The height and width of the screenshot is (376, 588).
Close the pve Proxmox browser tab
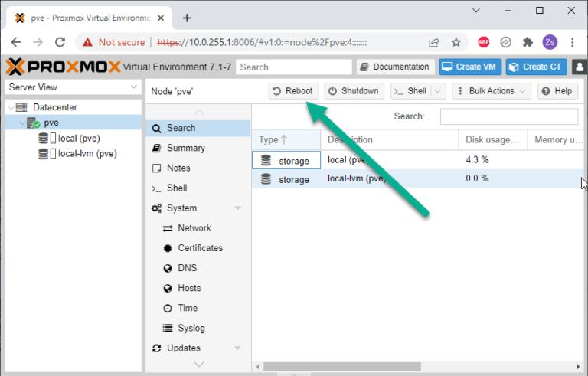click(161, 18)
